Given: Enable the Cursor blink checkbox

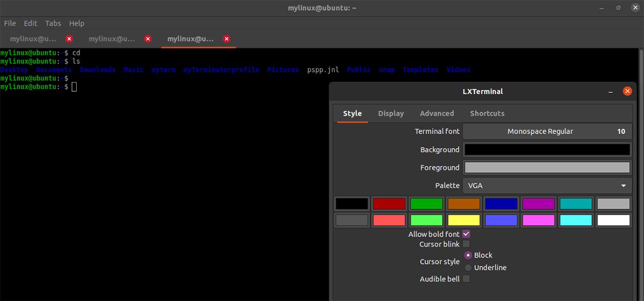Looking at the screenshot, I should point(466,244).
